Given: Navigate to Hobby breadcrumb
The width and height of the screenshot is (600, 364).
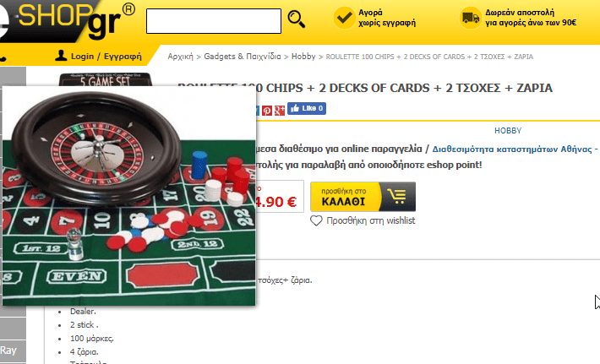Looking at the screenshot, I should point(303,57).
